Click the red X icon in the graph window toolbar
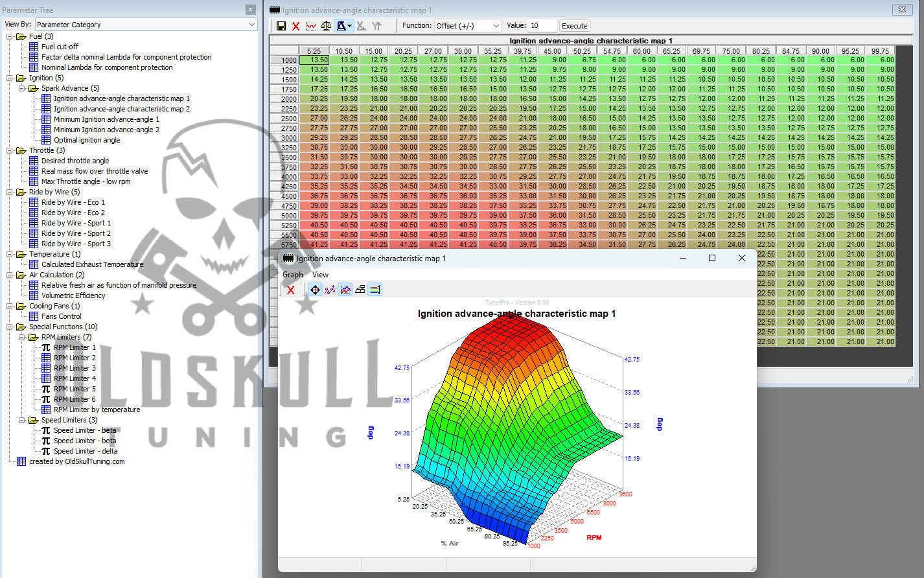924x578 pixels. click(x=291, y=290)
